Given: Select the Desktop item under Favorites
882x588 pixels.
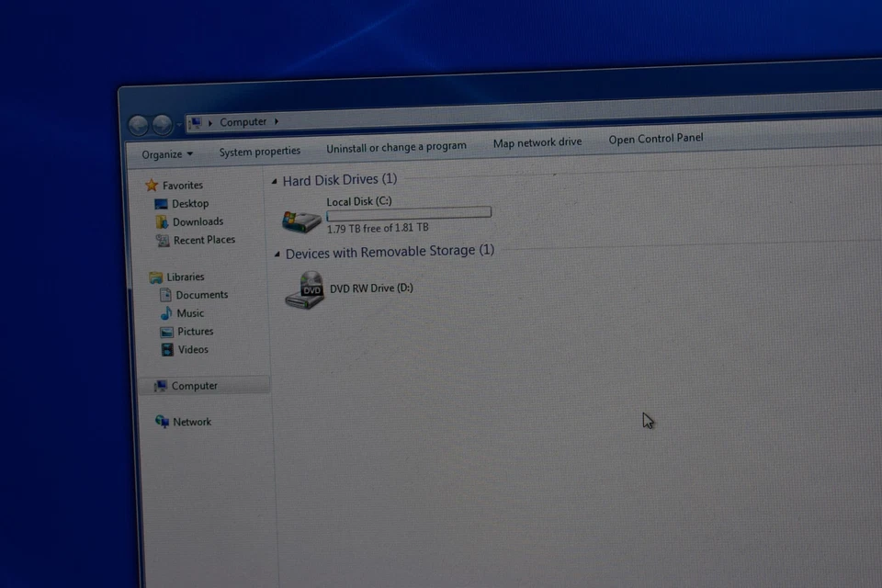Looking at the screenshot, I should tap(162, 203).
